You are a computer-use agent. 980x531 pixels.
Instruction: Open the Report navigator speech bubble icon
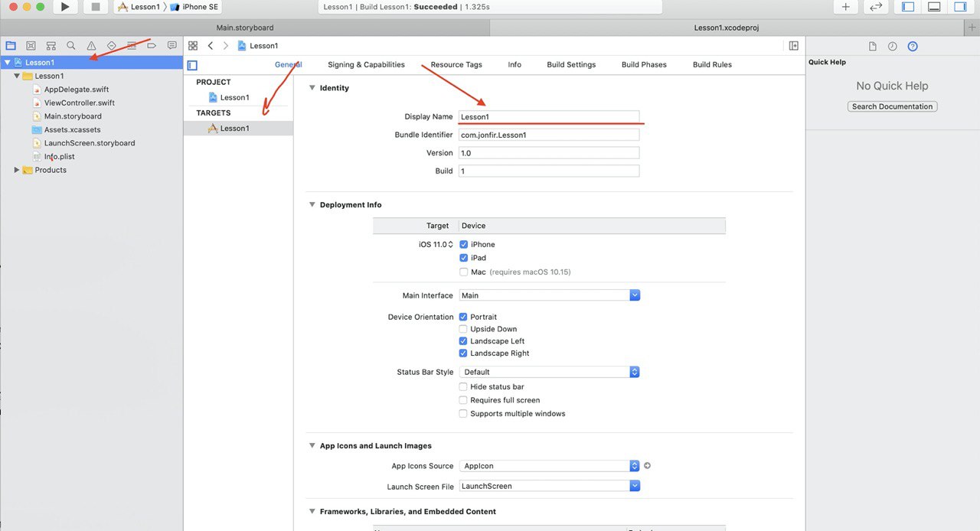coord(171,46)
